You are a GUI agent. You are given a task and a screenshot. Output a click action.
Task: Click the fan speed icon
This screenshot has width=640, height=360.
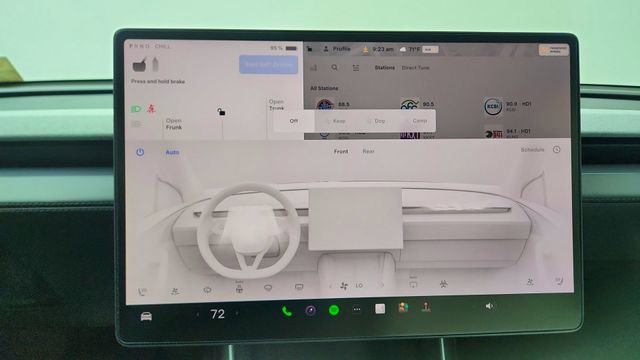344,286
